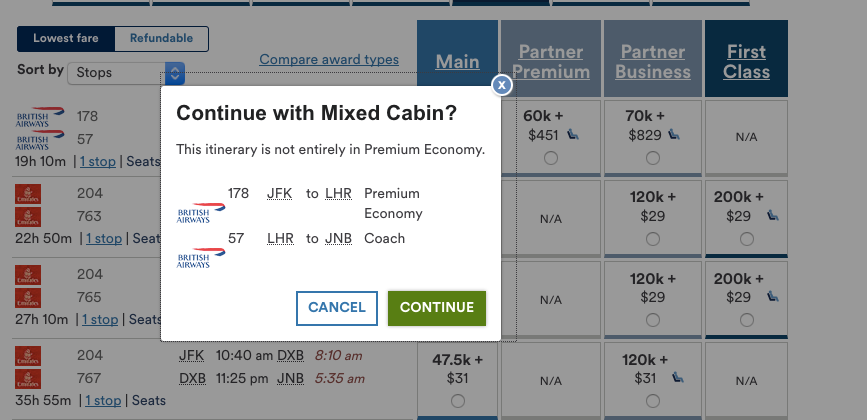The image size is (867, 420).
Task: Click Emirates logo next to flight 767
Action: (x=28, y=377)
